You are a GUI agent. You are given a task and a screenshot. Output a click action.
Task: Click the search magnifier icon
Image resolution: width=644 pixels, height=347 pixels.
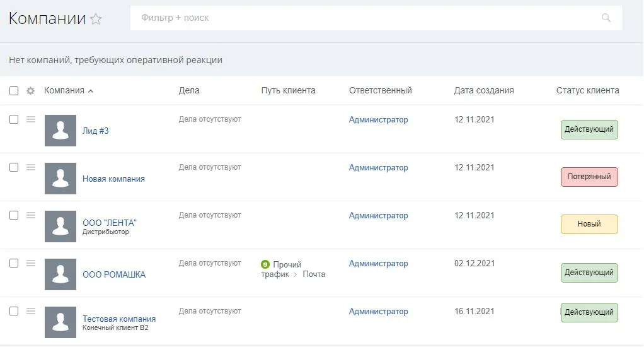606,18
